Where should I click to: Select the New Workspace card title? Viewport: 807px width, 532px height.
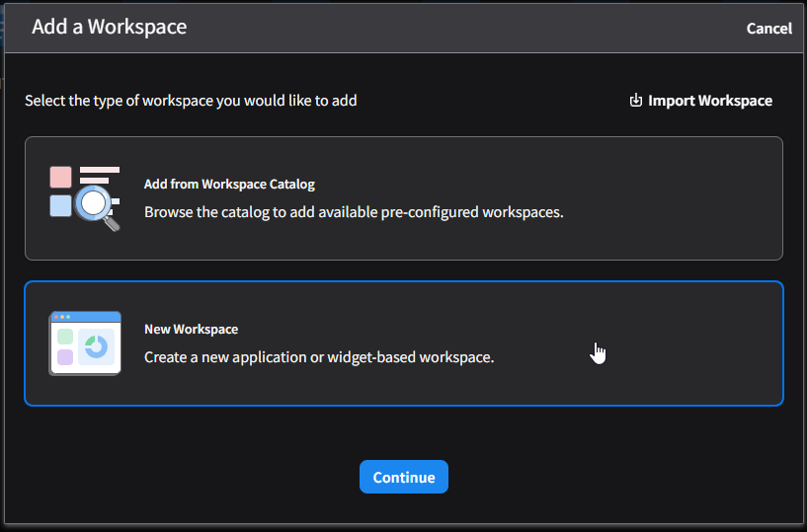(x=191, y=330)
